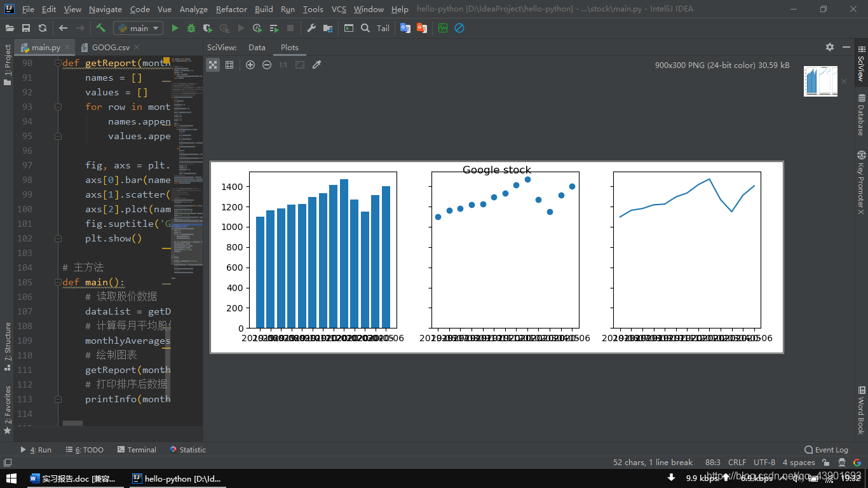The height and width of the screenshot is (488, 868).
Task: Start debugging with the bug icon
Action: point(191,28)
